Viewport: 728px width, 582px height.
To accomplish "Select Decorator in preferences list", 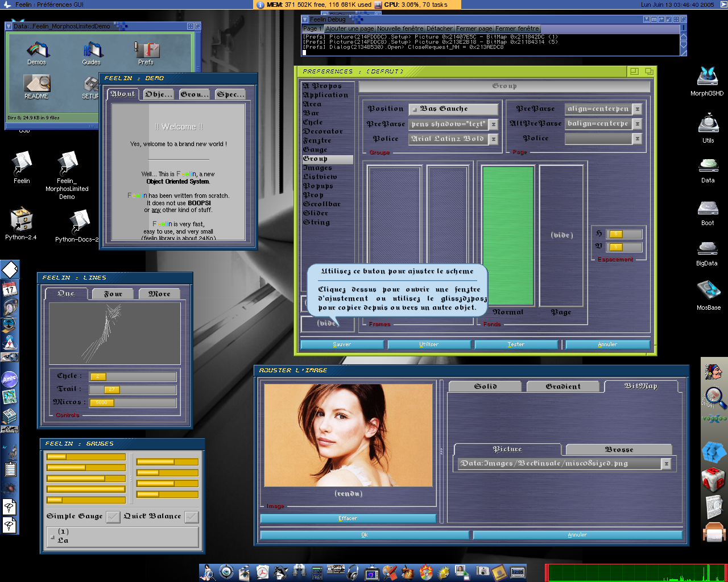I will click(323, 131).
